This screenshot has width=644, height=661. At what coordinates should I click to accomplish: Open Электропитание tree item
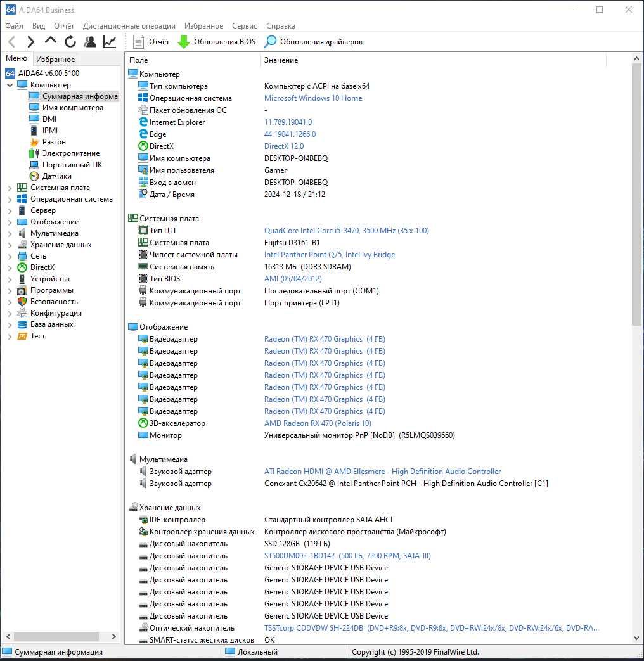click(x=71, y=153)
